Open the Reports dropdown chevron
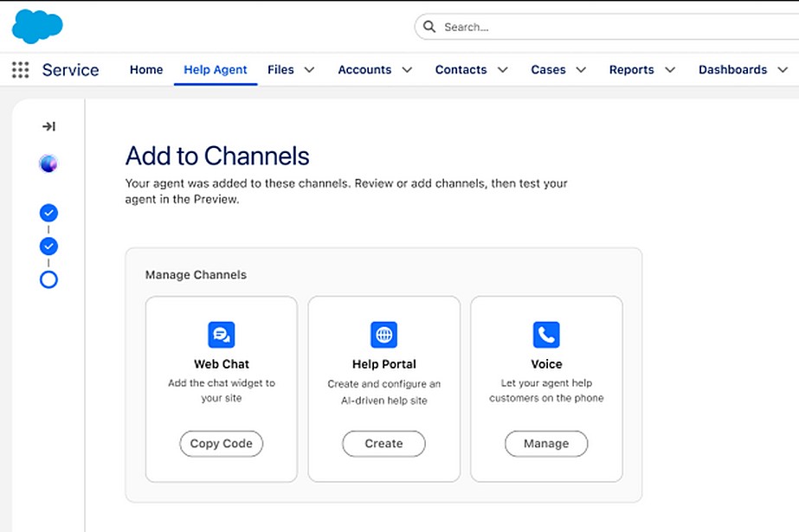This screenshot has height=532, width=799. [670, 70]
